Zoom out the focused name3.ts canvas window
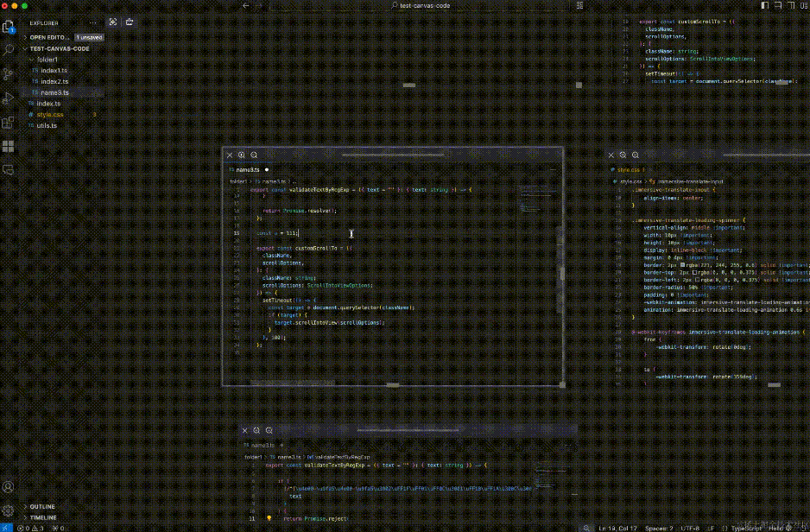 pos(254,155)
